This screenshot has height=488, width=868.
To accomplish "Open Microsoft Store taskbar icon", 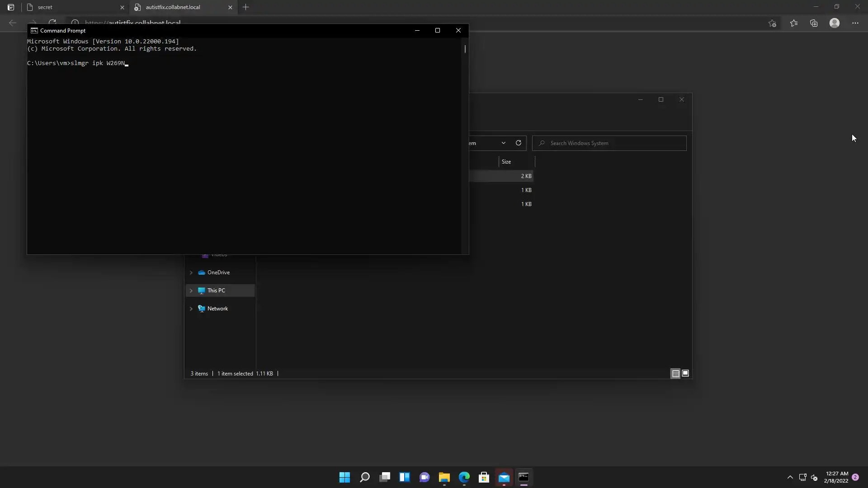I will point(484,477).
